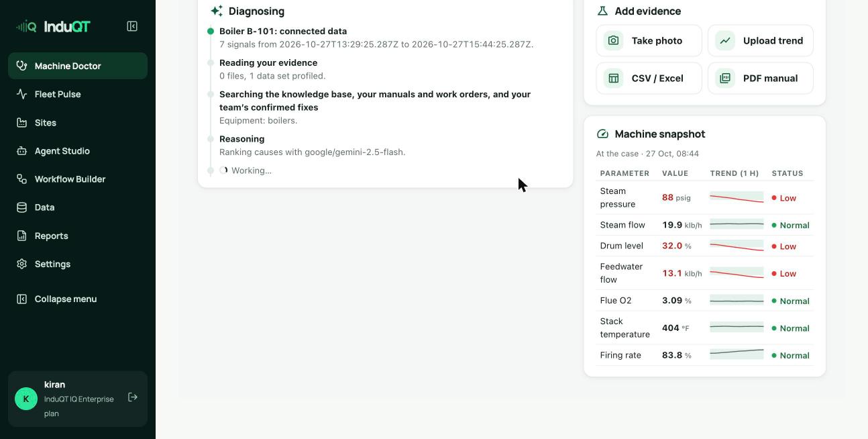Click the trend-line icon on Upload trend

point(725,41)
